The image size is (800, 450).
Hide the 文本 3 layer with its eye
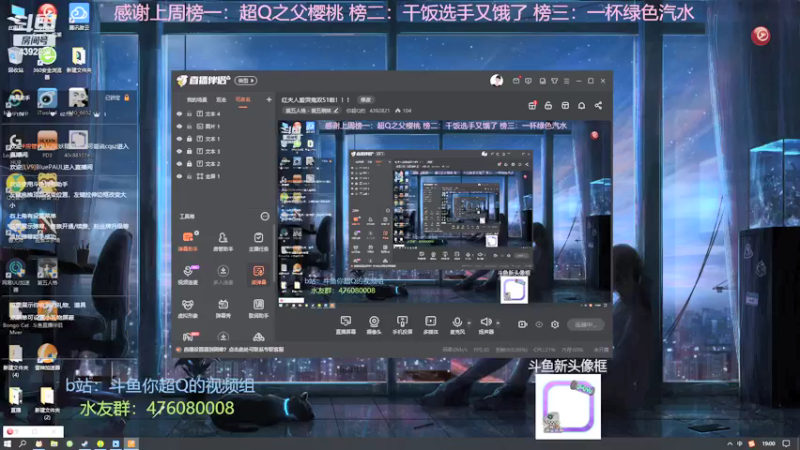pyautogui.click(x=179, y=151)
